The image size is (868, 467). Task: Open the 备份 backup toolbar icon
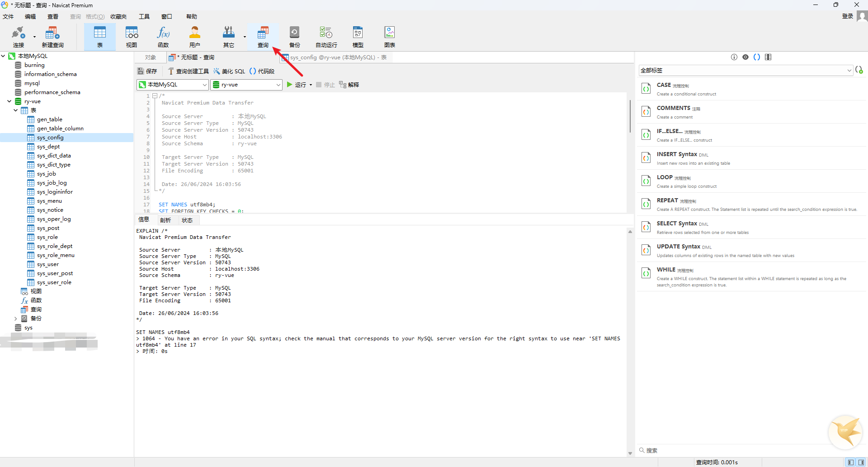294,37
